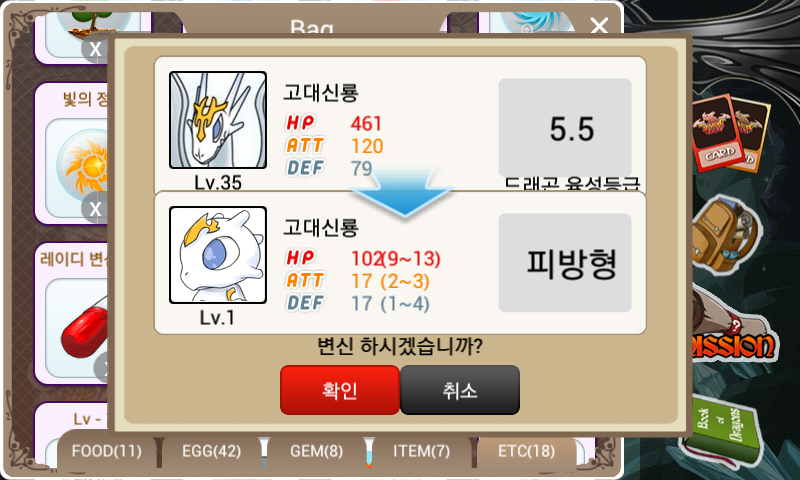Select the red capsule transform item

(82, 326)
